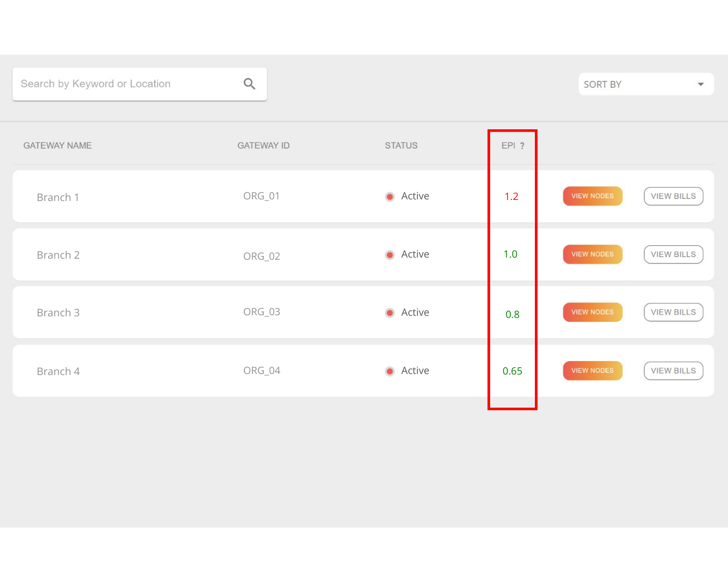View nodes for Branch 1
Screen dimensions: 728x582
(592, 196)
